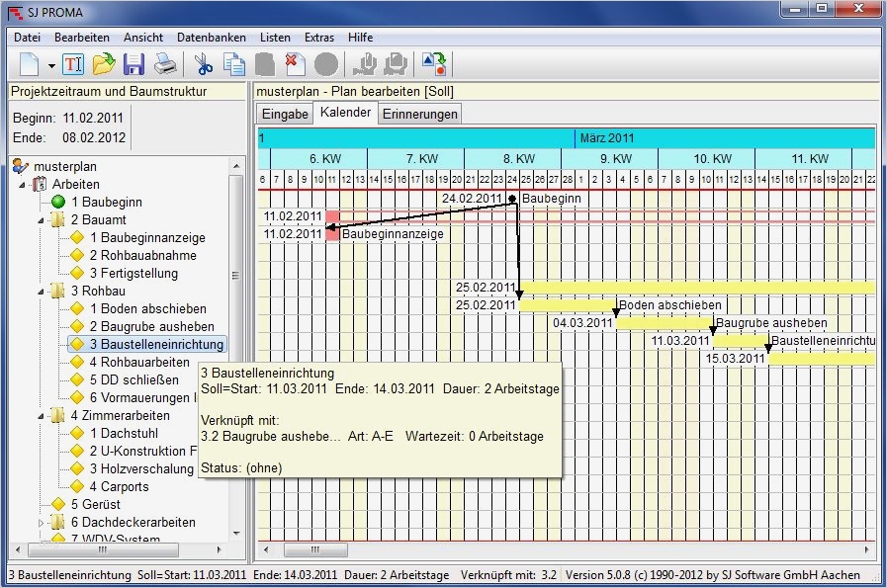Cut the selection with the scissors icon
Screen dimensions: 887x588
[x=204, y=65]
